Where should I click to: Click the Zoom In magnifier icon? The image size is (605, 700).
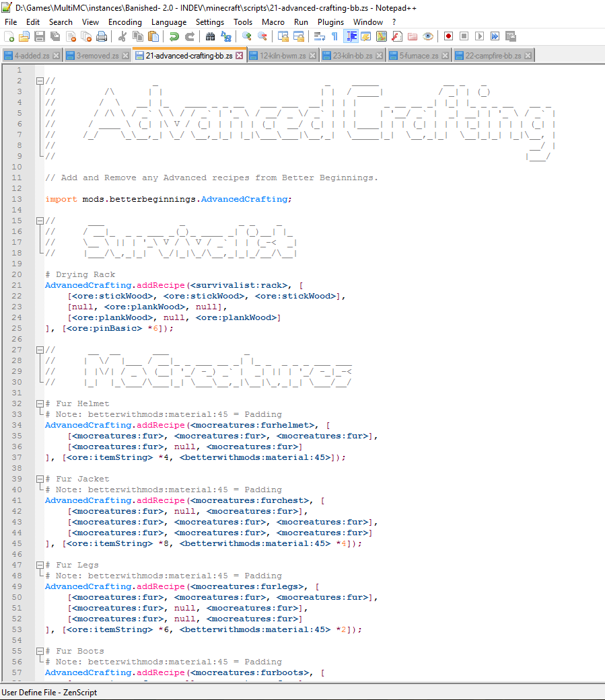[x=247, y=36]
